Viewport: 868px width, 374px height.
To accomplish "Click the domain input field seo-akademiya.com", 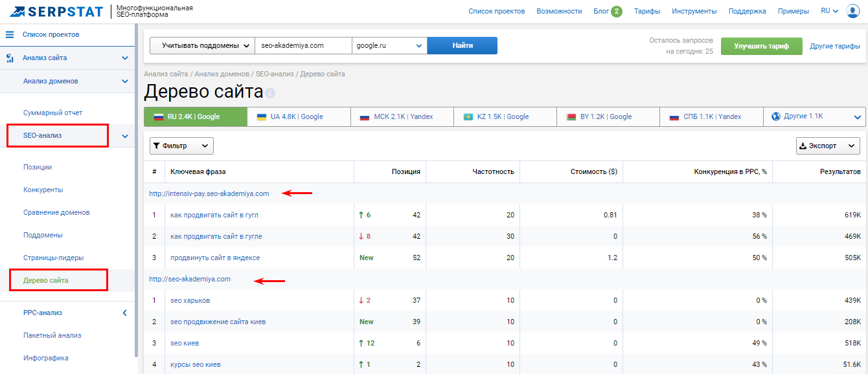I will pos(304,45).
